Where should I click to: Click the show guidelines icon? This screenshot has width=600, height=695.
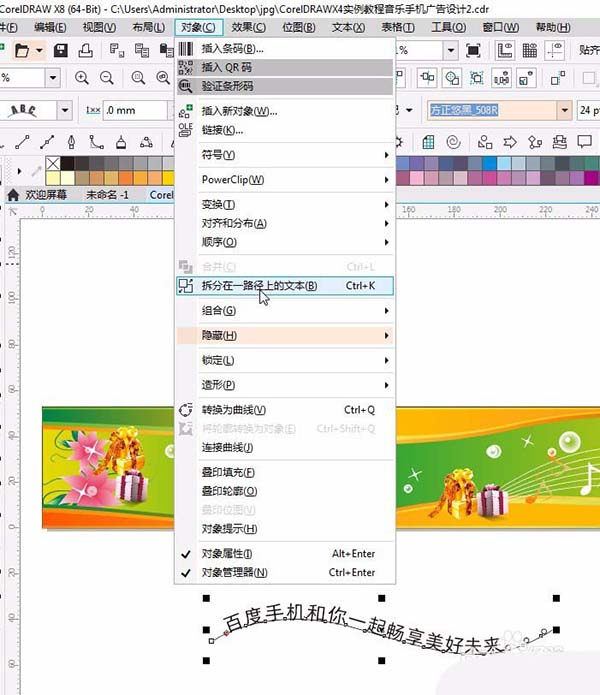tap(555, 51)
